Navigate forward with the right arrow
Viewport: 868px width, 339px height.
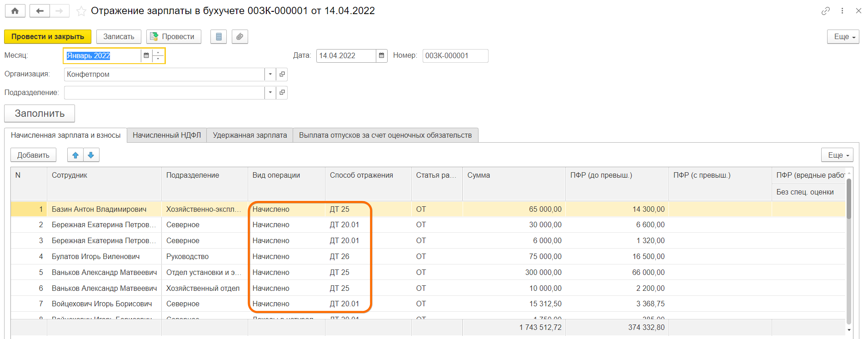tap(60, 11)
